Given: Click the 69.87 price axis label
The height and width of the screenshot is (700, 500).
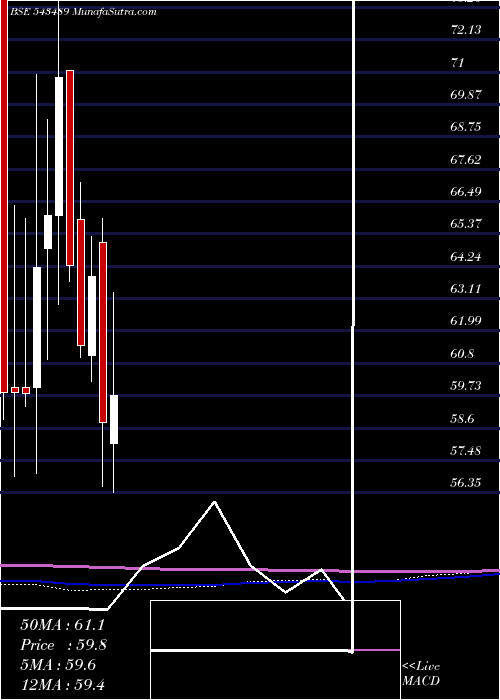Looking at the screenshot, I should 466,95.
